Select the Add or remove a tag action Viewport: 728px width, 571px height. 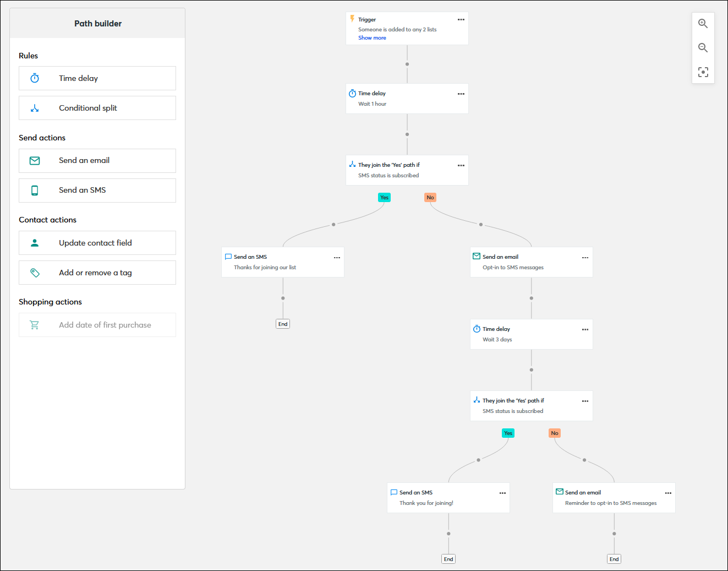97,273
